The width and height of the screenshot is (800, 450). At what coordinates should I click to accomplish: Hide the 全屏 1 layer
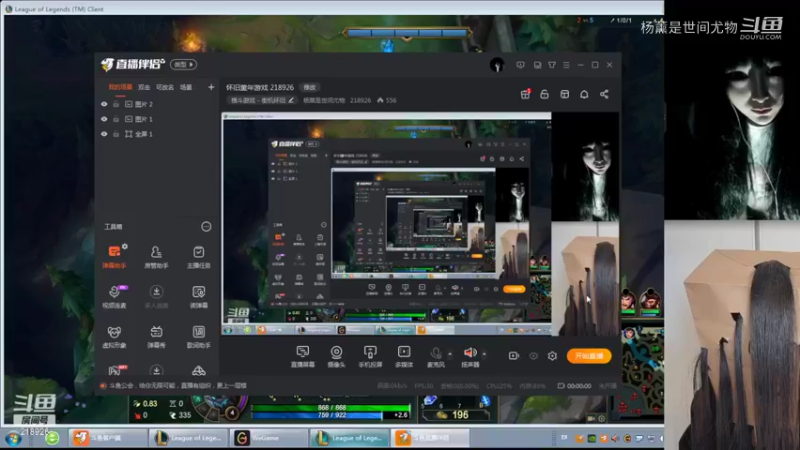pos(104,134)
